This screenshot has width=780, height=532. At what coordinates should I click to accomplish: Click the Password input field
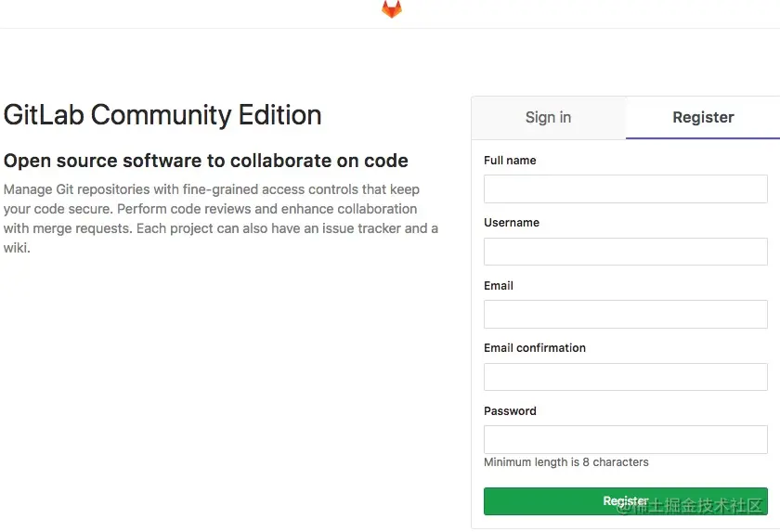(625, 439)
